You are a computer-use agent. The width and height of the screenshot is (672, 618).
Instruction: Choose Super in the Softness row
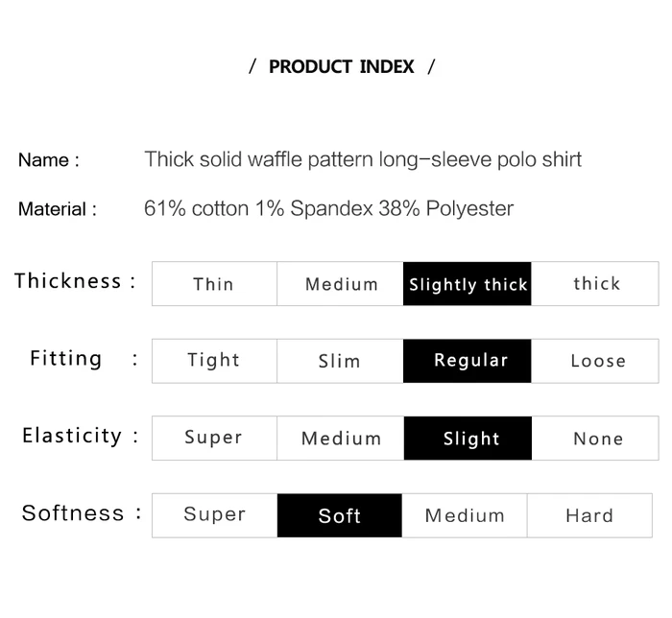(x=214, y=515)
